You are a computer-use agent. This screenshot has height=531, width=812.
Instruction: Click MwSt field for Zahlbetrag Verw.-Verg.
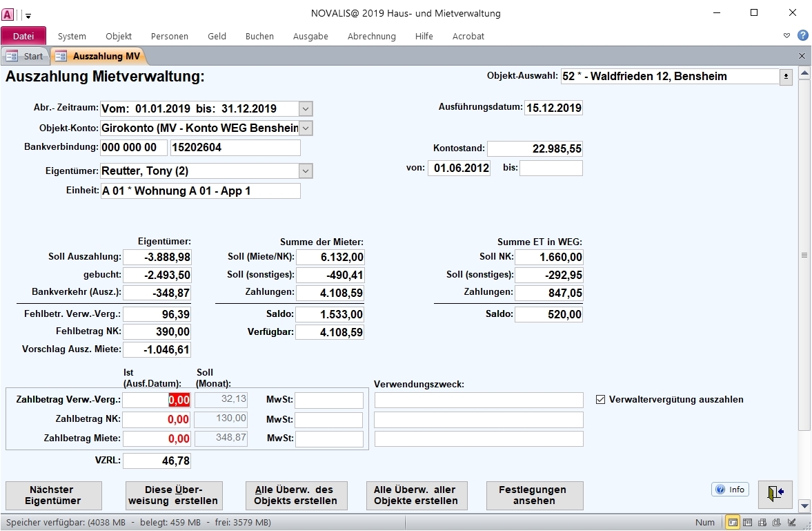click(329, 400)
